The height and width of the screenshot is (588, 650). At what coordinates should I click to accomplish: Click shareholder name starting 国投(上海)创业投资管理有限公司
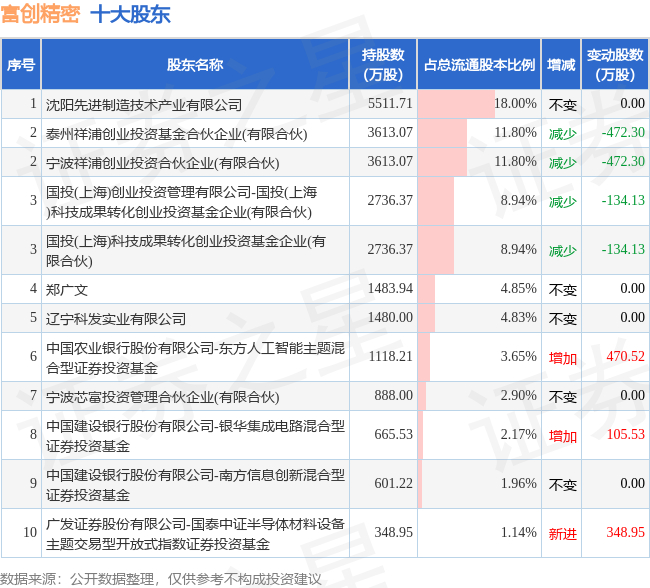pos(181,202)
